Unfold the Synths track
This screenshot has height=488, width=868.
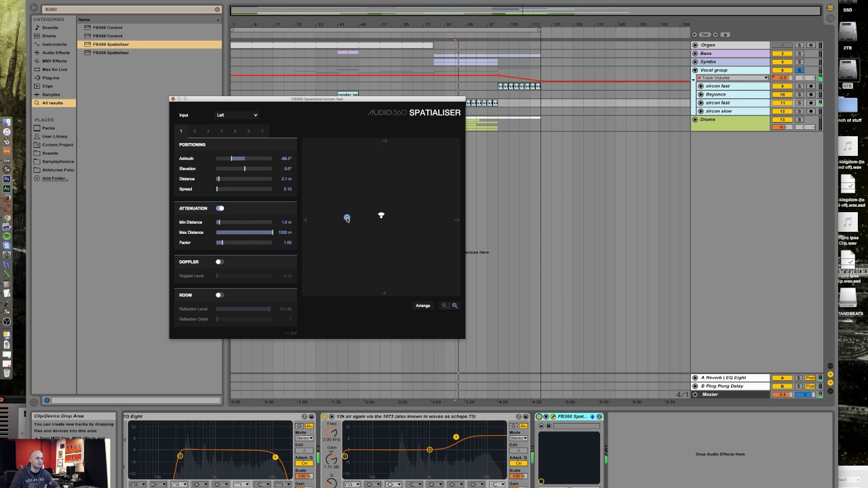coord(695,62)
